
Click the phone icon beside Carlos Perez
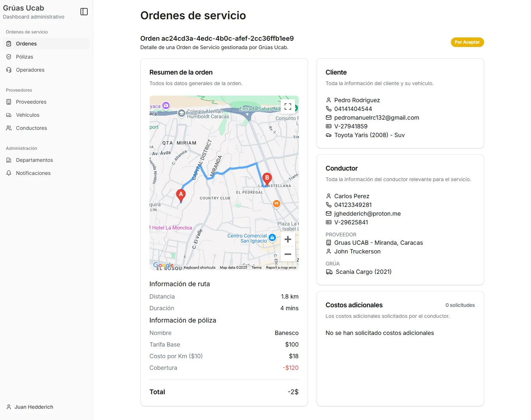[x=329, y=205]
